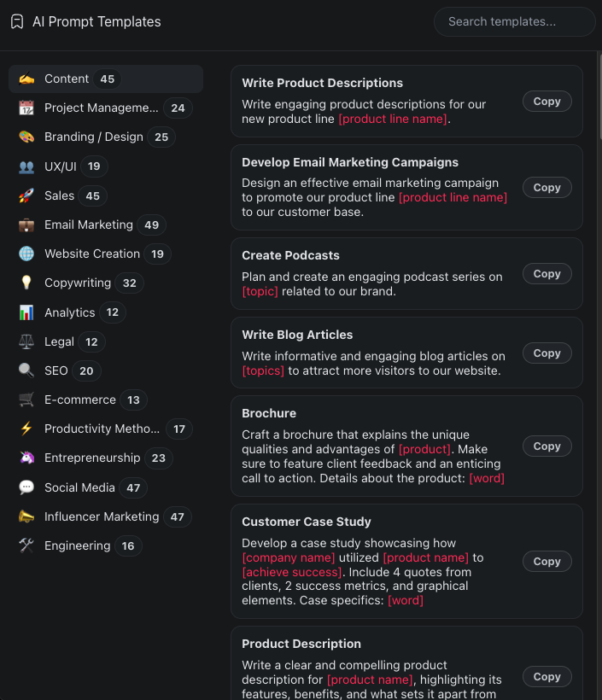The height and width of the screenshot is (700, 602).
Task: Open the UX/UI category
Action: click(61, 166)
